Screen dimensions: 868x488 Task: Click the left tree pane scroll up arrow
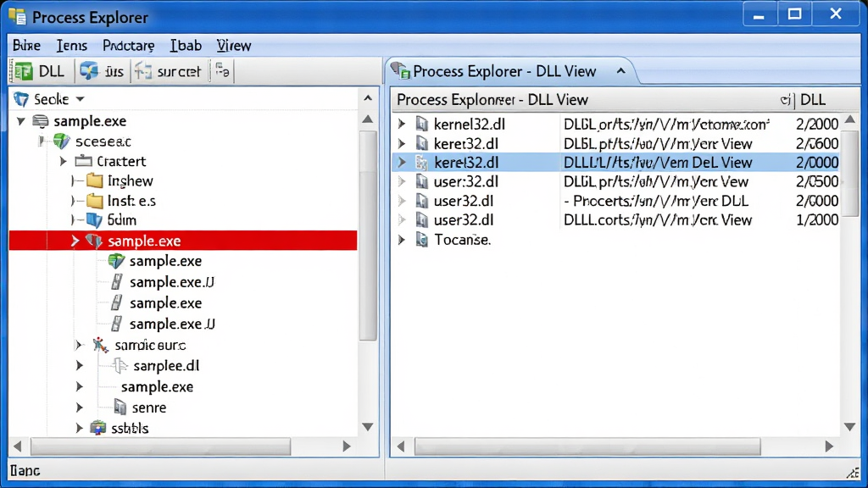(x=368, y=119)
